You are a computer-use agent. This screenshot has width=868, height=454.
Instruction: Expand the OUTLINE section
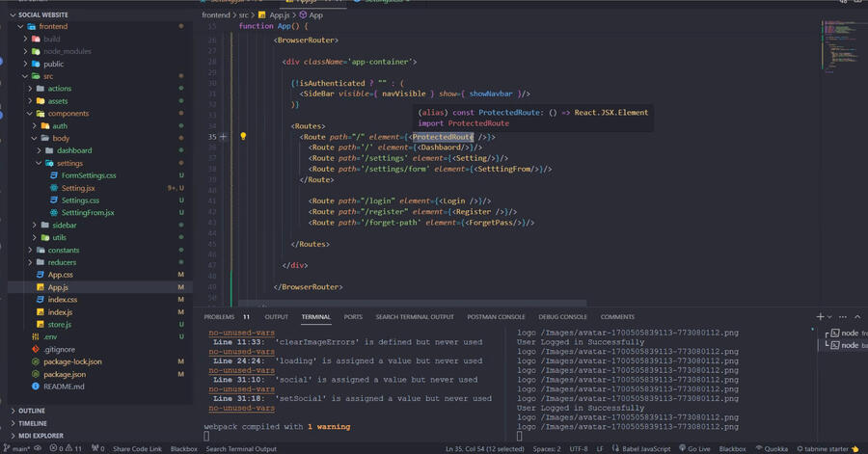[x=31, y=411]
